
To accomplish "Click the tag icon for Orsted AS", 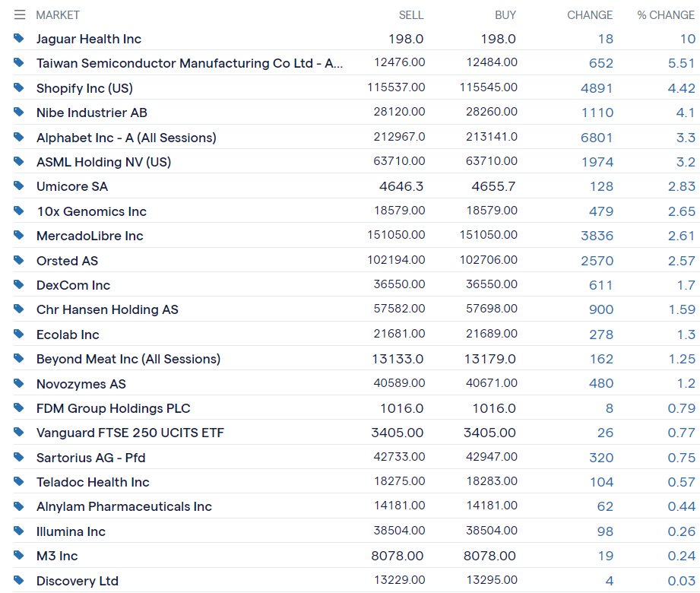I will (x=19, y=260).
